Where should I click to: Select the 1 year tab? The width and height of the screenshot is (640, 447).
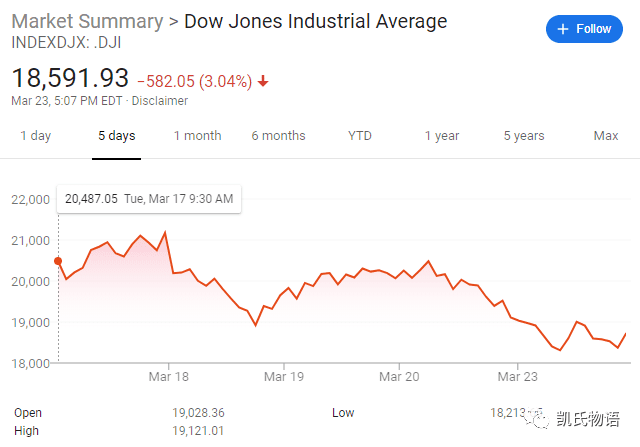point(442,136)
